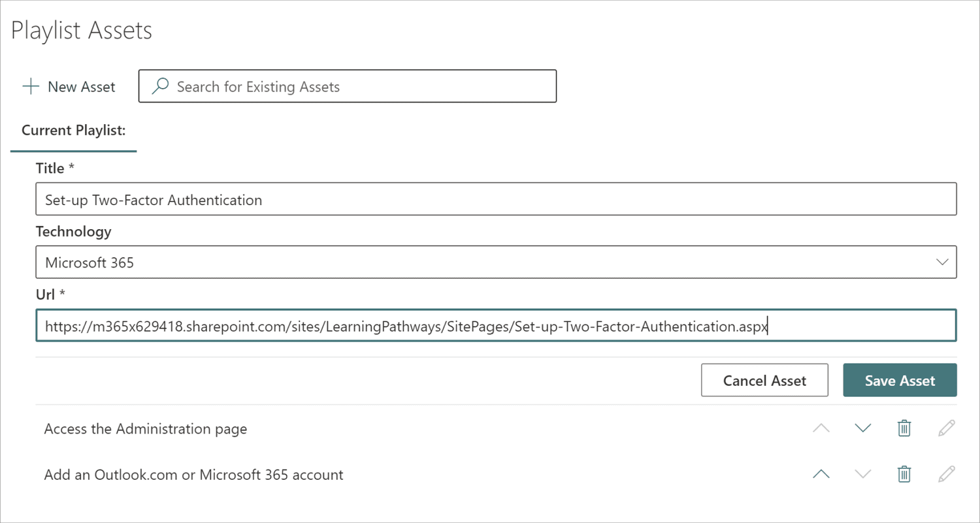This screenshot has height=523, width=980.
Task: Move the Outlook.com account asset up with the arrow icon
Action: tap(821, 474)
